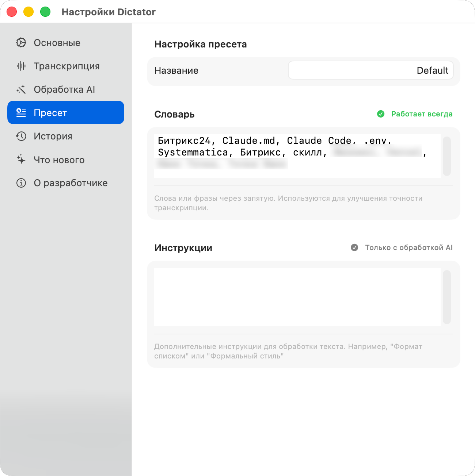475x476 pixels.
Task: Click the Название field containing Default
Action: (x=370, y=70)
